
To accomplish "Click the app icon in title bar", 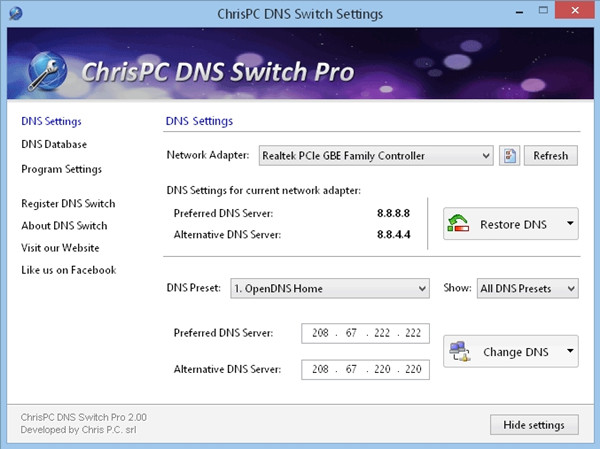I will [x=16, y=13].
